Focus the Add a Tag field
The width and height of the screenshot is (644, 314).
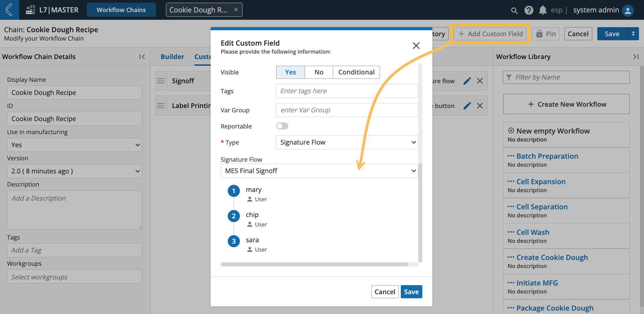pyautogui.click(x=75, y=250)
